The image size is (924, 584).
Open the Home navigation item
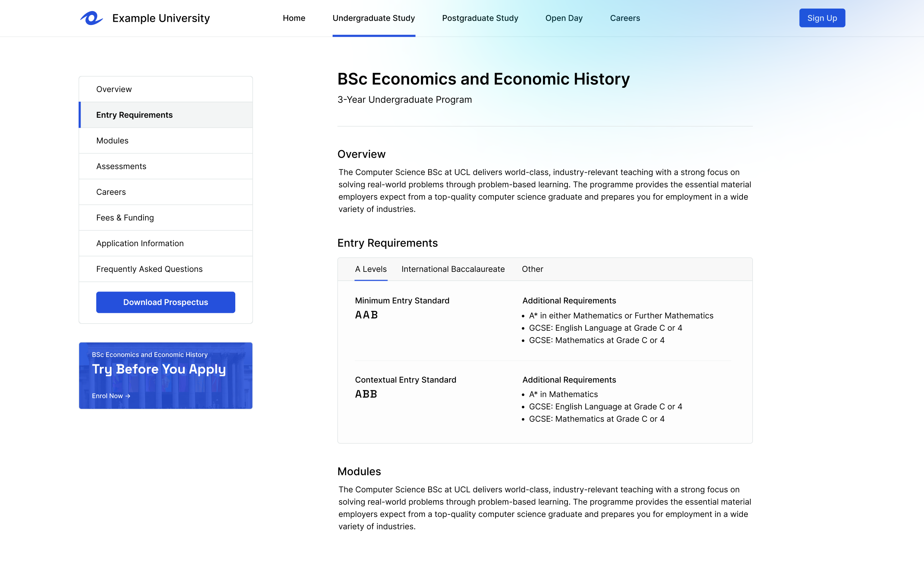click(294, 18)
